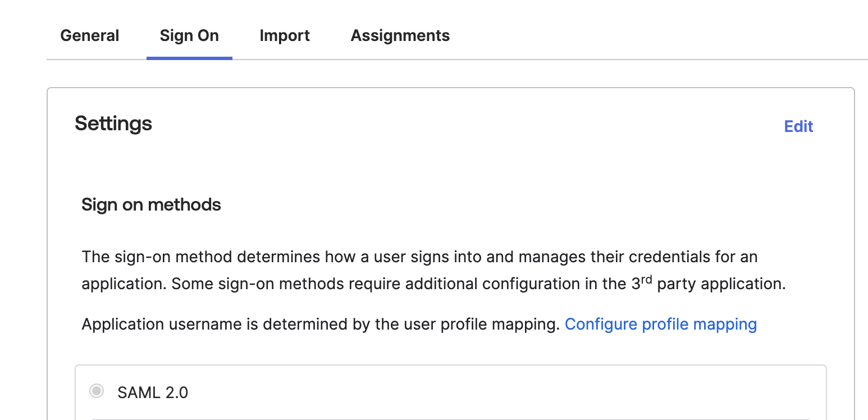Switch to the Sign On tab
This screenshot has height=420, width=868.
pos(189,36)
